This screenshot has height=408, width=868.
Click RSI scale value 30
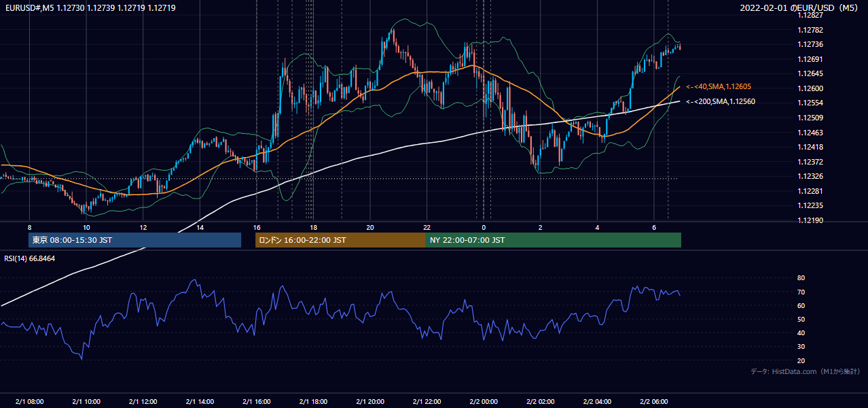pos(801,347)
